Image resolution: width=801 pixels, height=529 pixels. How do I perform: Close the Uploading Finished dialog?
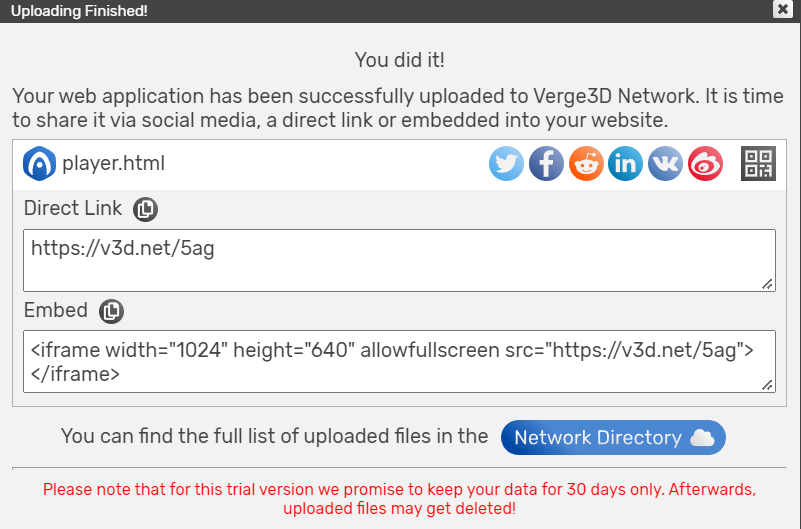pyautogui.click(x=783, y=9)
